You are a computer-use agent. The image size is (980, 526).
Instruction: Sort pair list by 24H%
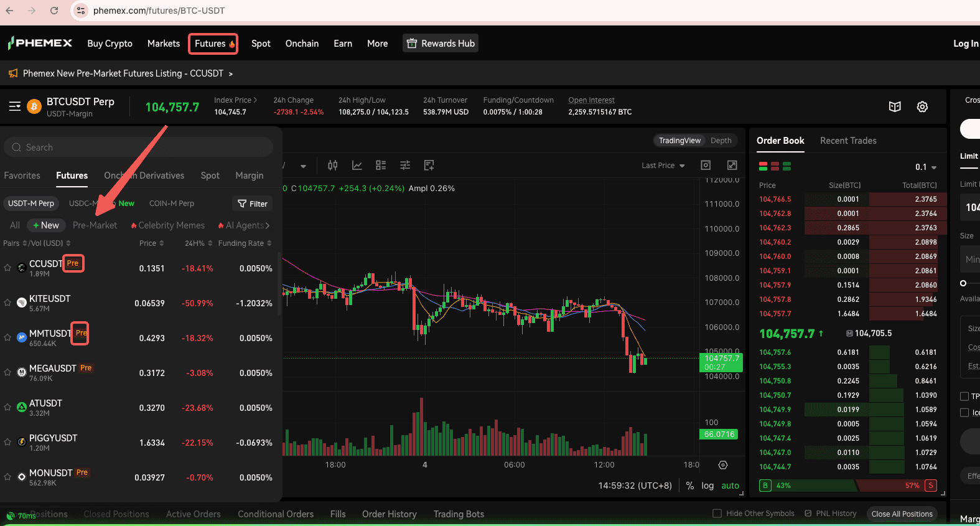(x=198, y=243)
